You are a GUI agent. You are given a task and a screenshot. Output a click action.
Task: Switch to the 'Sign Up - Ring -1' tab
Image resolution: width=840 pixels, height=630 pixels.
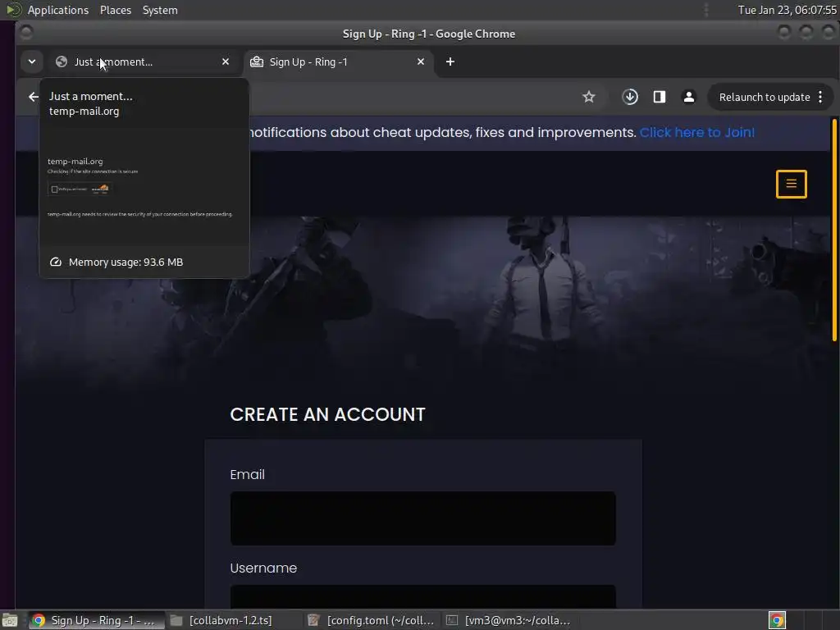pos(337,62)
